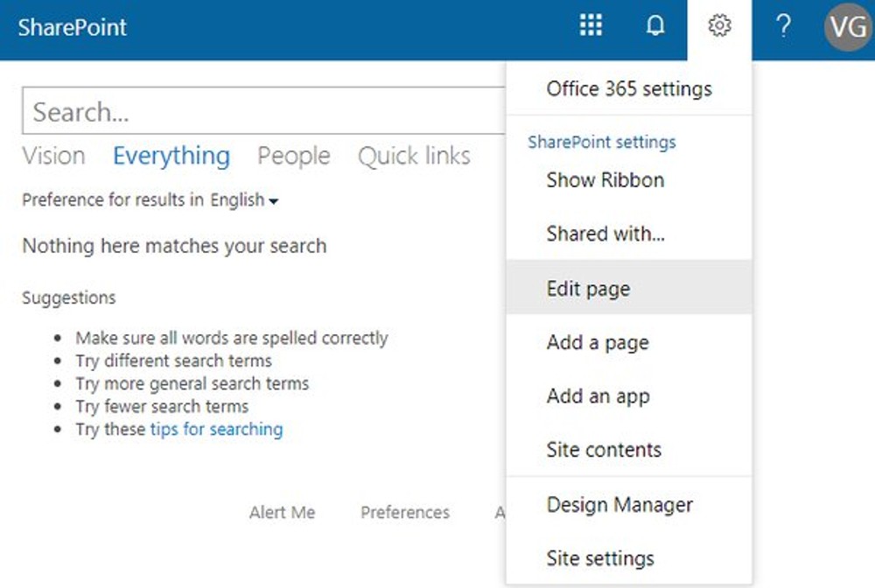
Task: Open the Shared with... option
Action: 605,234
